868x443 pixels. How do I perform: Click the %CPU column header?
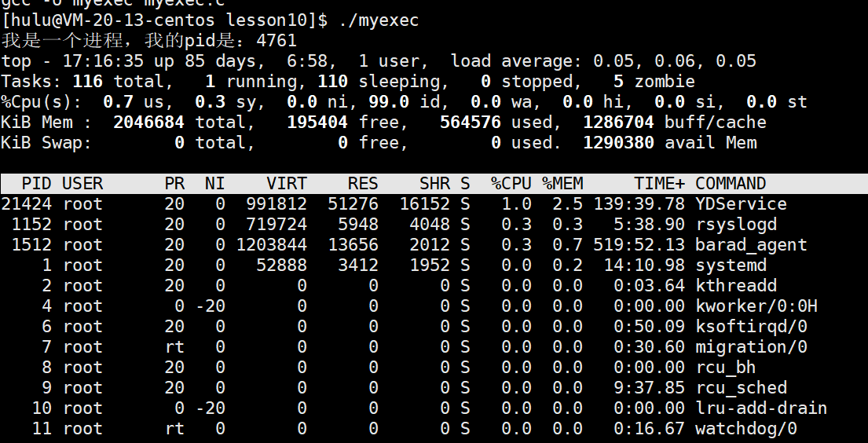[511, 183]
